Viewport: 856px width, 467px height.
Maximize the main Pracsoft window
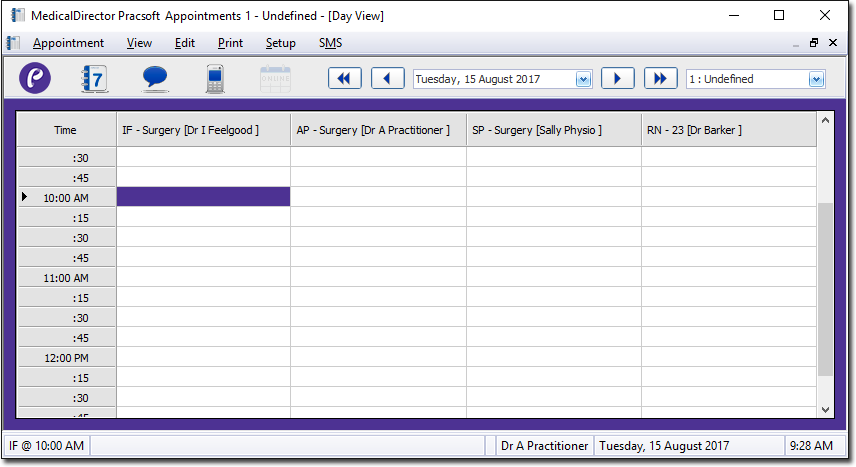(779, 15)
